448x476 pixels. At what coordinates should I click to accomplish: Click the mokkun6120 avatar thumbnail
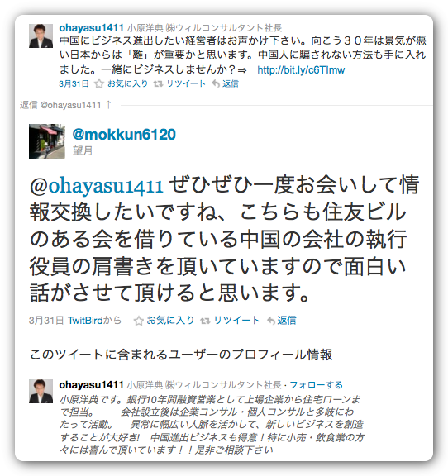click(47, 141)
